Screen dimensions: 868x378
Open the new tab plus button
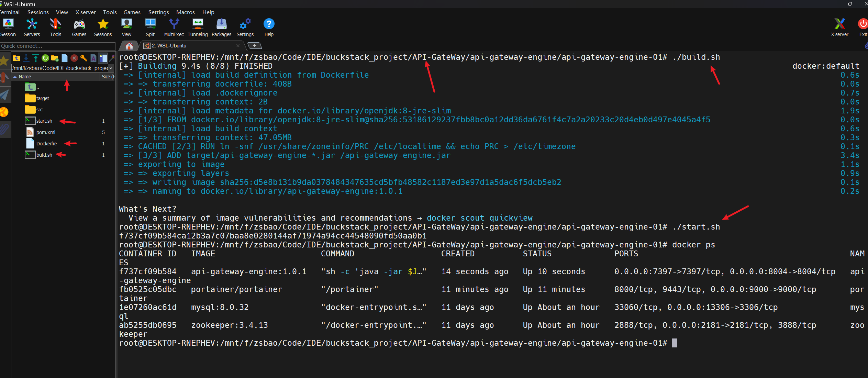pos(255,46)
